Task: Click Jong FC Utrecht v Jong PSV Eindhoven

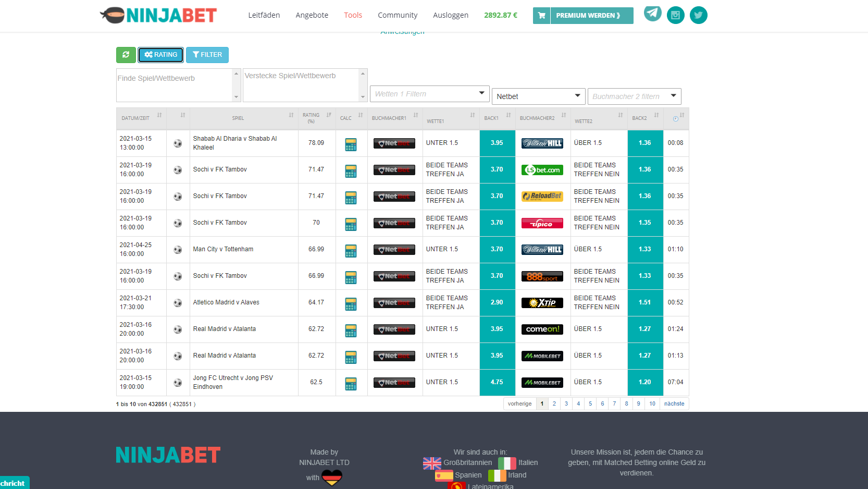Action: [x=233, y=382]
